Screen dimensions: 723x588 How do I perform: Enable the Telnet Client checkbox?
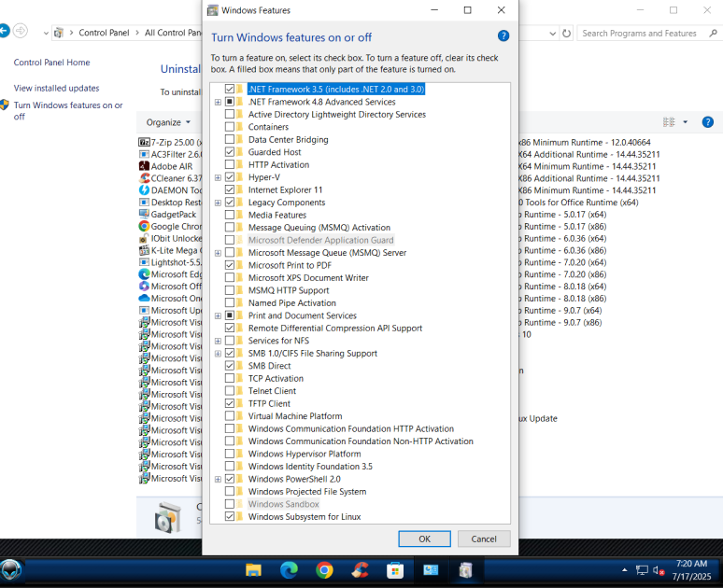(230, 391)
